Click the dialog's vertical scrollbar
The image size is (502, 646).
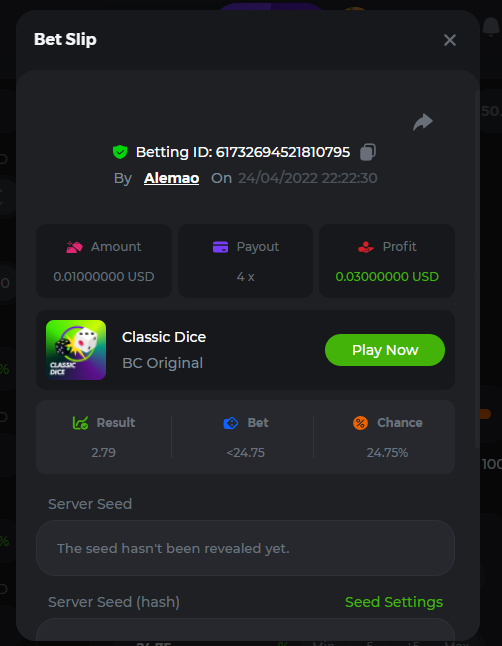pos(477,268)
